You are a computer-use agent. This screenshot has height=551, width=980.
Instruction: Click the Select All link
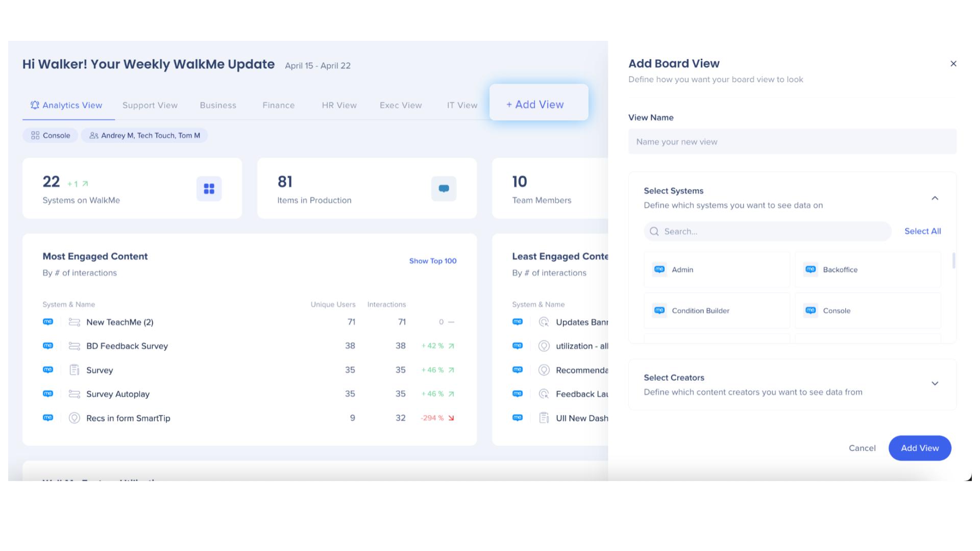922,231
